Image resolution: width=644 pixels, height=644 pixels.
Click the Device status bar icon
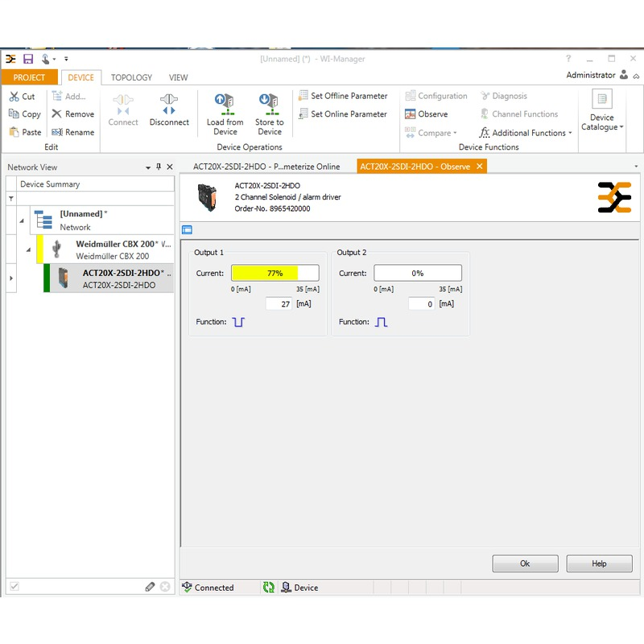point(286,588)
